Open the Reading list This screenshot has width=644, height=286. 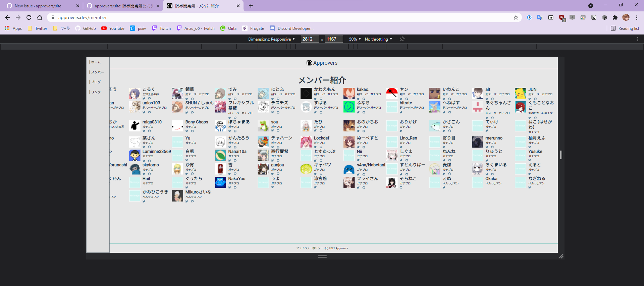point(625,28)
